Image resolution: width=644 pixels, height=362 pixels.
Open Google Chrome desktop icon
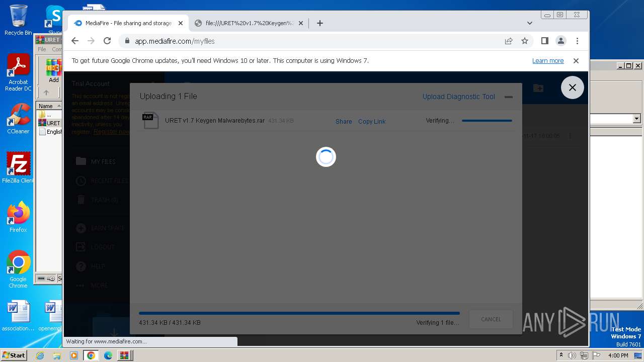(18, 269)
